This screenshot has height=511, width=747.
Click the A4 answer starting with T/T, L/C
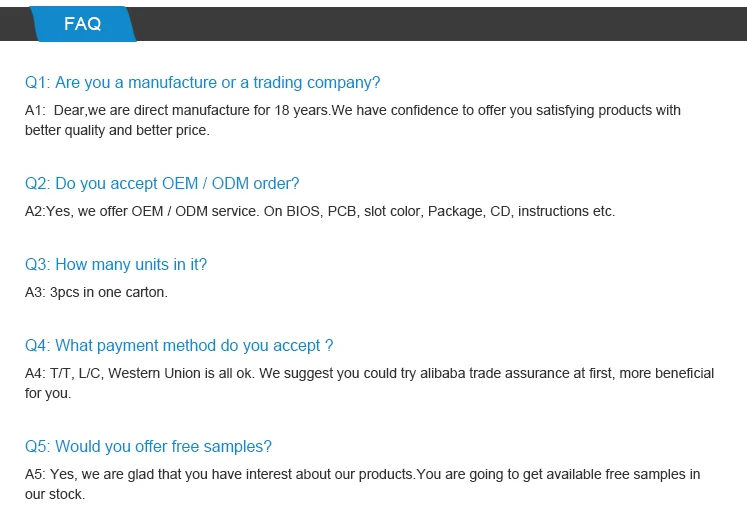(x=369, y=373)
